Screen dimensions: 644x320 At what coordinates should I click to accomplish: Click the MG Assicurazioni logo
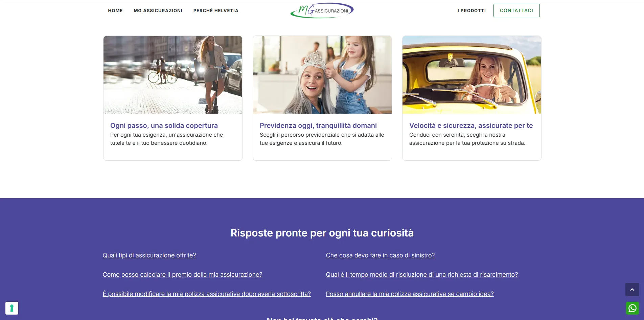point(322,10)
